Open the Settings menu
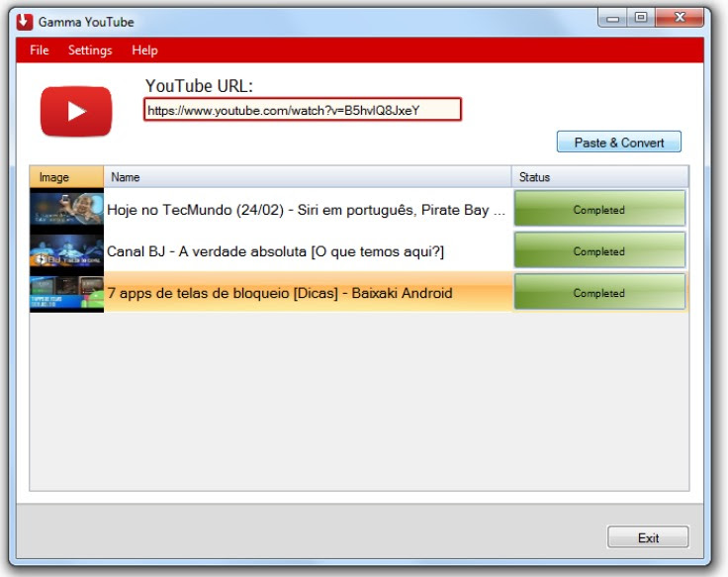728x577 pixels. (90, 50)
